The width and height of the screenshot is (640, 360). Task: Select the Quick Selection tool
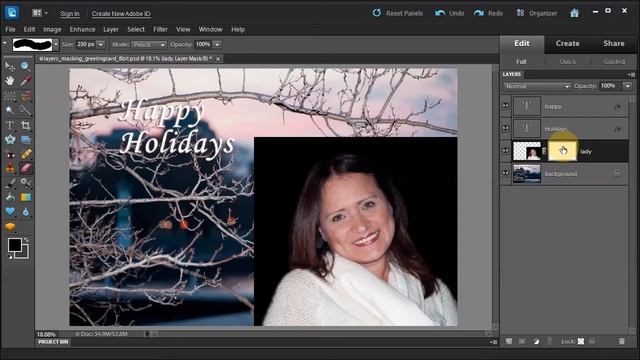pos(25,110)
